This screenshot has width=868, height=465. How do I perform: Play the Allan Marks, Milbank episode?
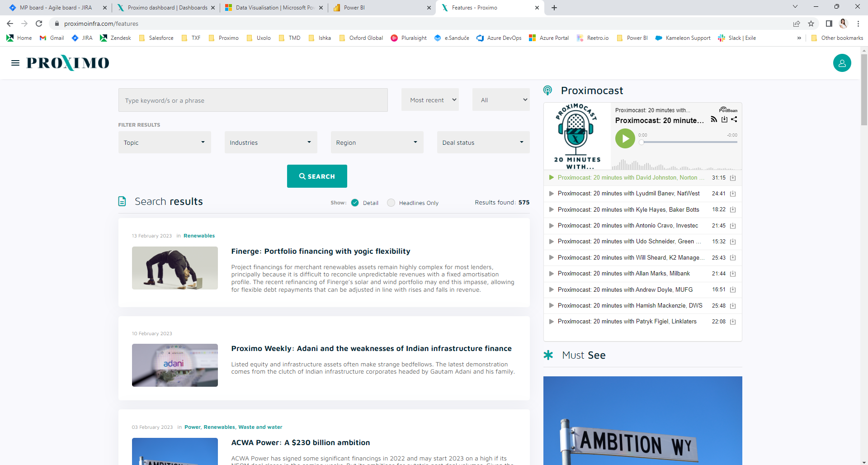click(551, 274)
